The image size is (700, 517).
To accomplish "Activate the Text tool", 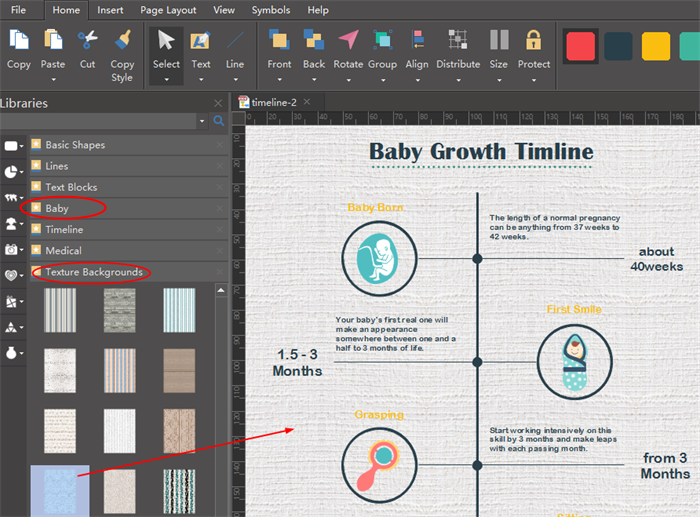I will (x=201, y=41).
